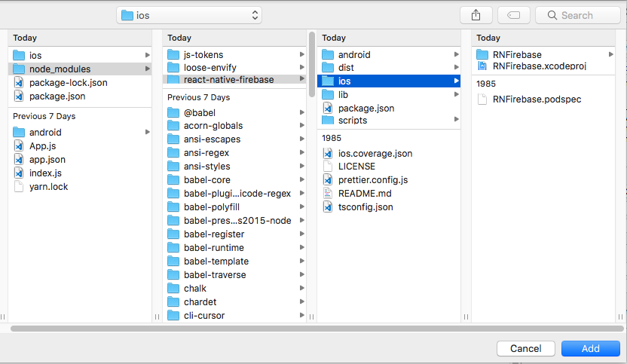Click the ansi-escapes folder icon
This screenshot has width=627, height=364.
[173, 139]
